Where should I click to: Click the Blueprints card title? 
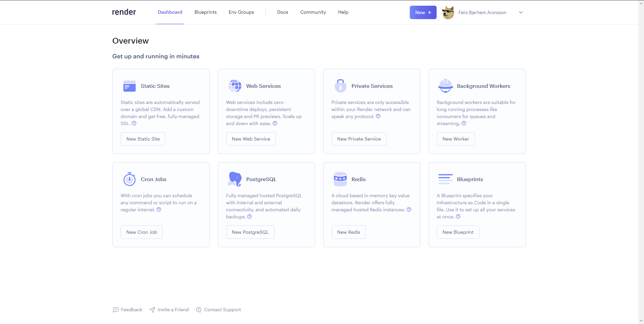(470, 179)
